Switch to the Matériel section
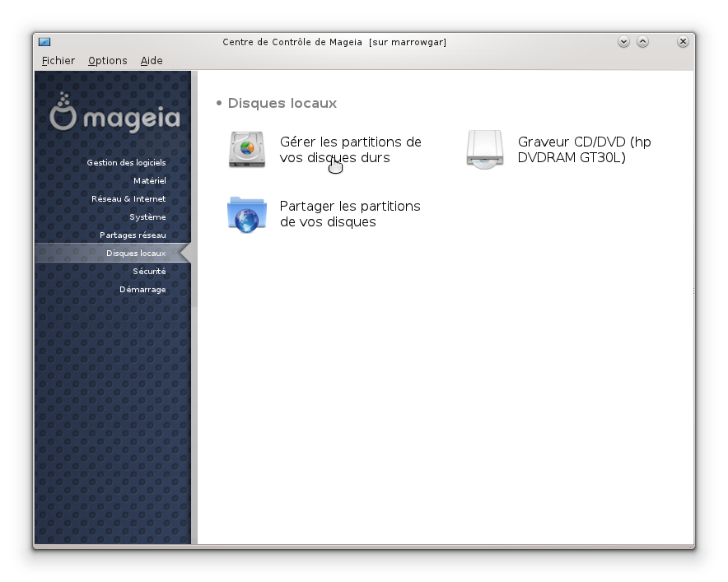Viewport: 728px width, 582px height. pos(149,181)
